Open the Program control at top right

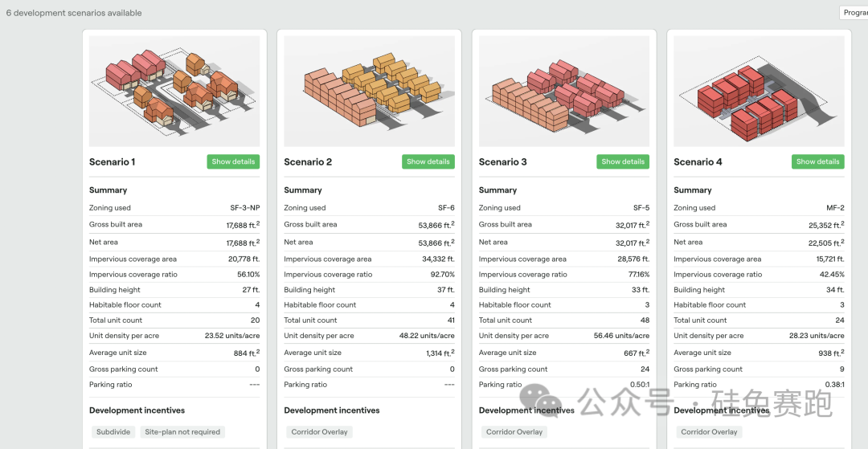coord(854,13)
